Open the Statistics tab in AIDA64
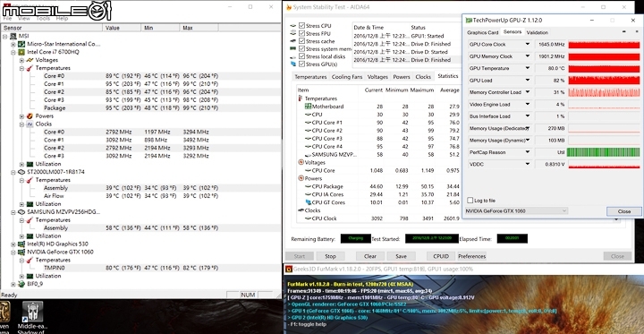Viewport: 644px width, 334px height. point(448,76)
